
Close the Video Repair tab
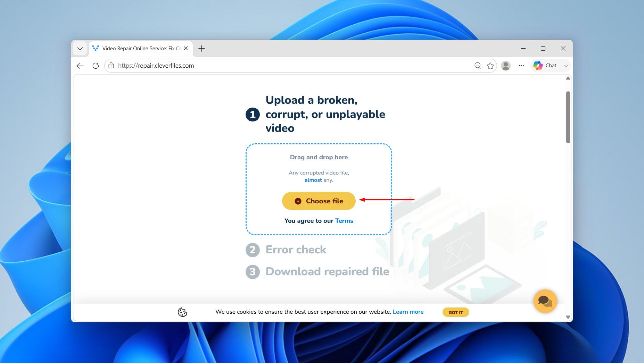[x=186, y=49]
